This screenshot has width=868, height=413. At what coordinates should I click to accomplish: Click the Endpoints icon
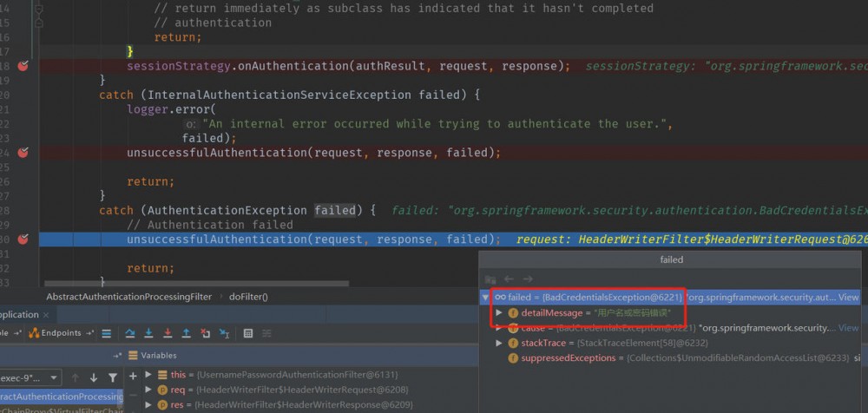[x=34, y=332]
